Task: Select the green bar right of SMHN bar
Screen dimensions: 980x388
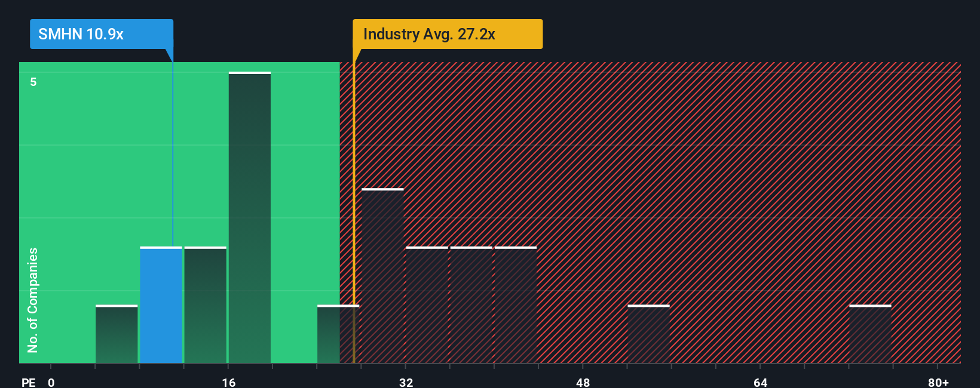Action: (x=205, y=305)
